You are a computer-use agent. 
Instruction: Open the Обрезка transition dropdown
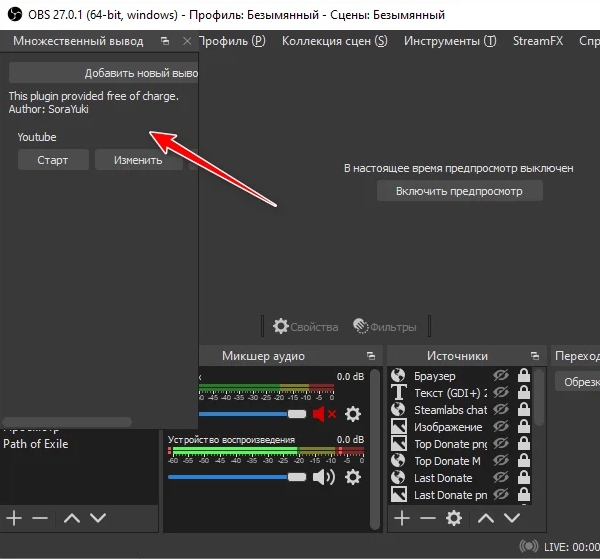tap(577, 381)
